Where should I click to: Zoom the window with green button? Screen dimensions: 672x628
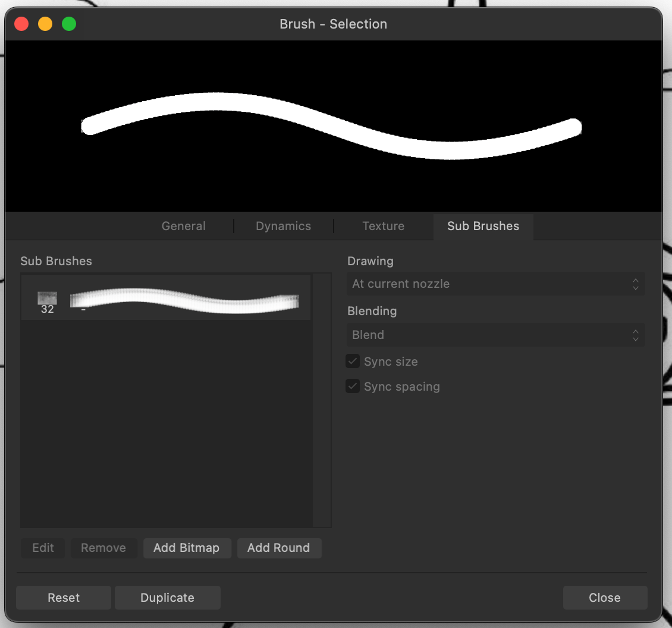pyautogui.click(x=69, y=24)
